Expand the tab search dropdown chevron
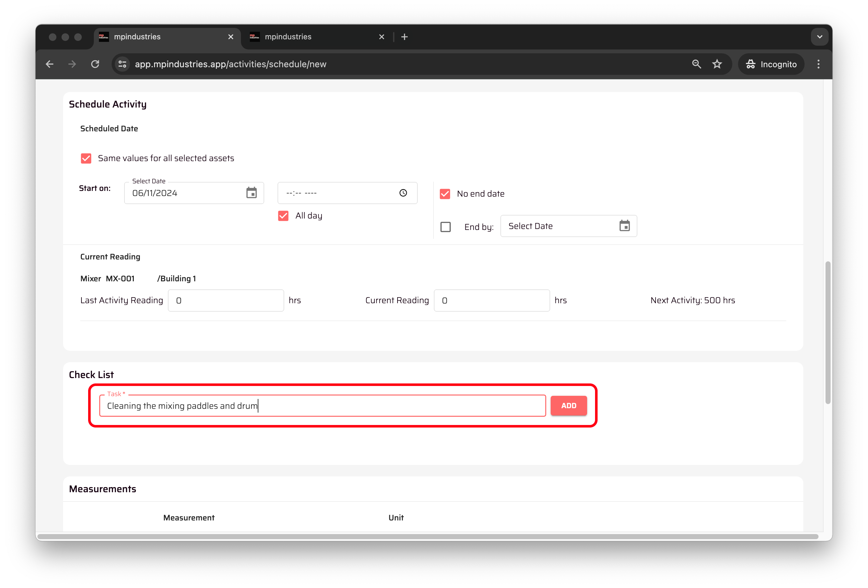This screenshot has width=868, height=588. tap(819, 37)
